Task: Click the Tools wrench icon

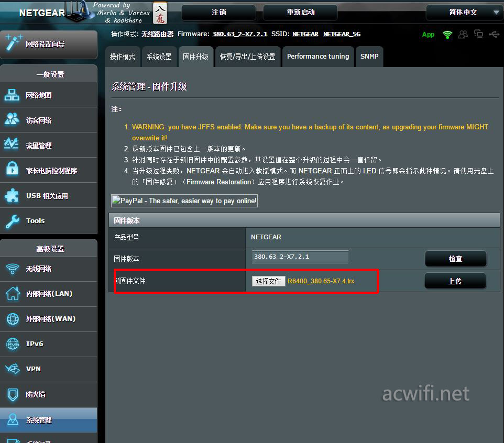Action: tap(13, 222)
